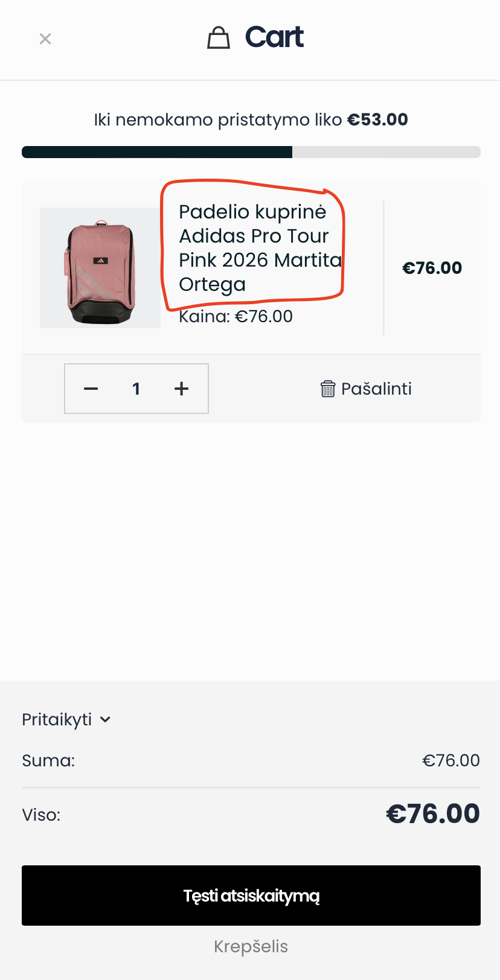Decrease quantity with the minus icon

91,389
